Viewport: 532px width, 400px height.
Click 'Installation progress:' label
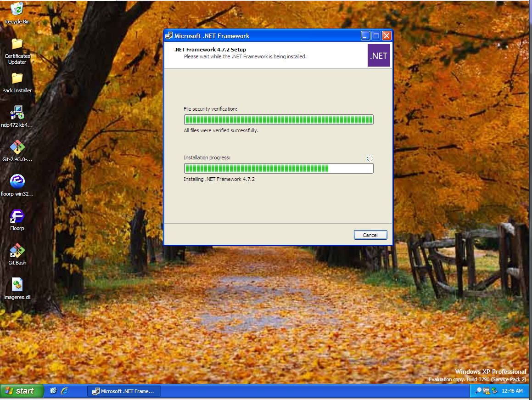tap(207, 158)
